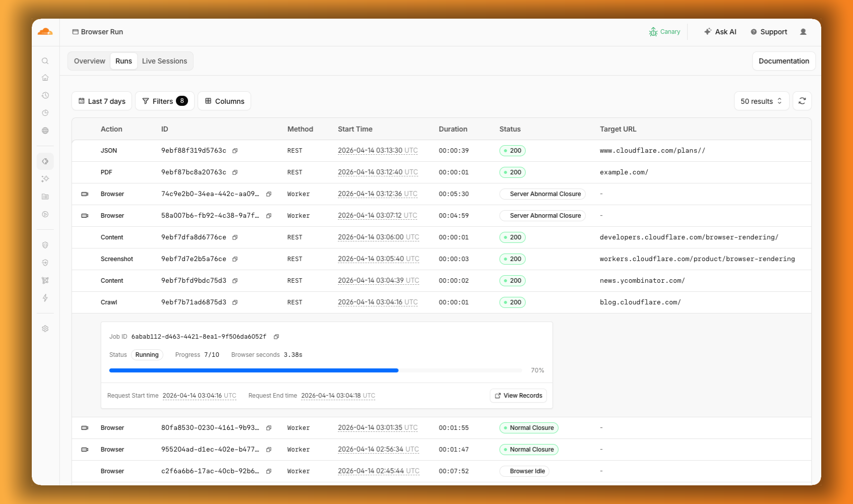Select the Workers code icon in sidebar
The width and height of the screenshot is (853, 504).
45,161
